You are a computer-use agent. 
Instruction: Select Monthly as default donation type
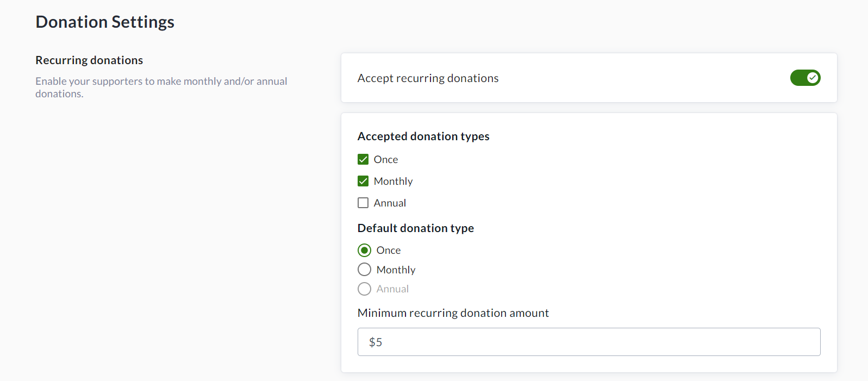pyautogui.click(x=364, y=270)
